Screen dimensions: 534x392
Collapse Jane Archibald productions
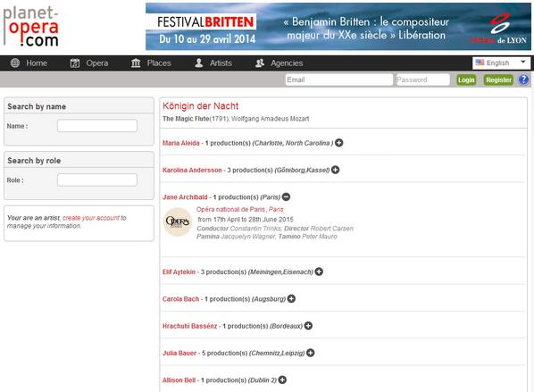click(287, 196)
